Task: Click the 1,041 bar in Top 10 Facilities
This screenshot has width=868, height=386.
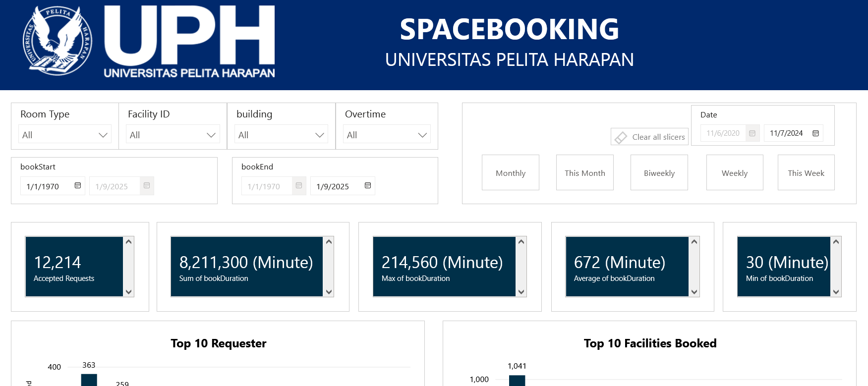Action: click(x=517, y=381)
